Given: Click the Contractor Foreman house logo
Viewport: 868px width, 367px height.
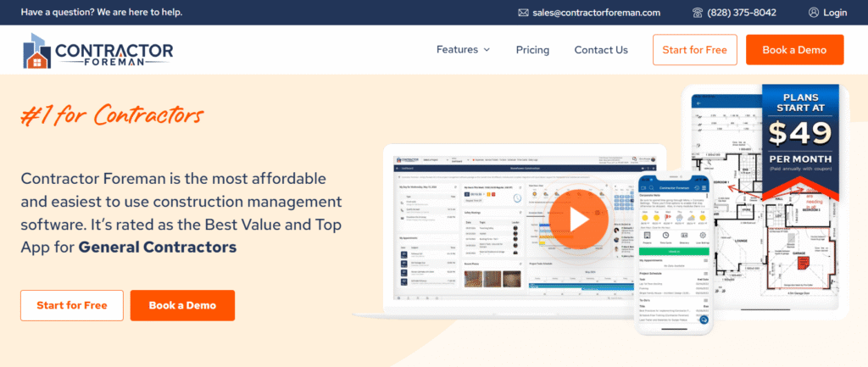Looking at the screenshot, I should click(x=37, y=51).
